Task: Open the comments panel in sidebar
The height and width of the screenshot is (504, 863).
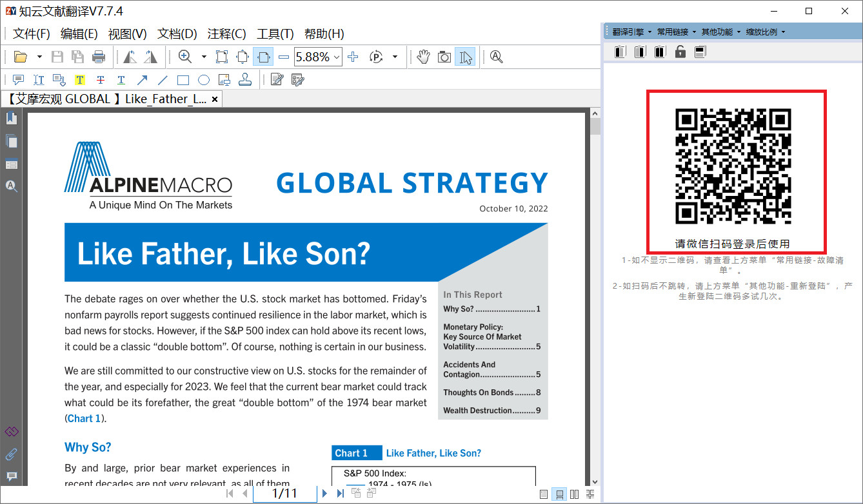Action: (12, 477)
